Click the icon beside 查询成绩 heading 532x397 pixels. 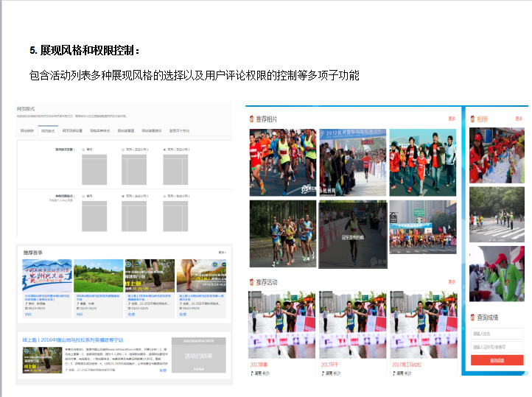click(x=472, y=317)
